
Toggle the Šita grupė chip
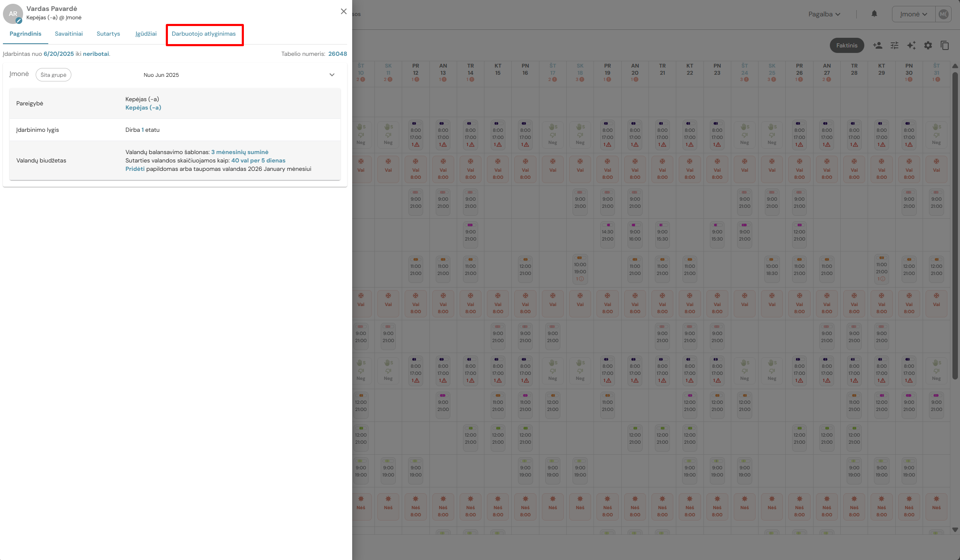53,75
